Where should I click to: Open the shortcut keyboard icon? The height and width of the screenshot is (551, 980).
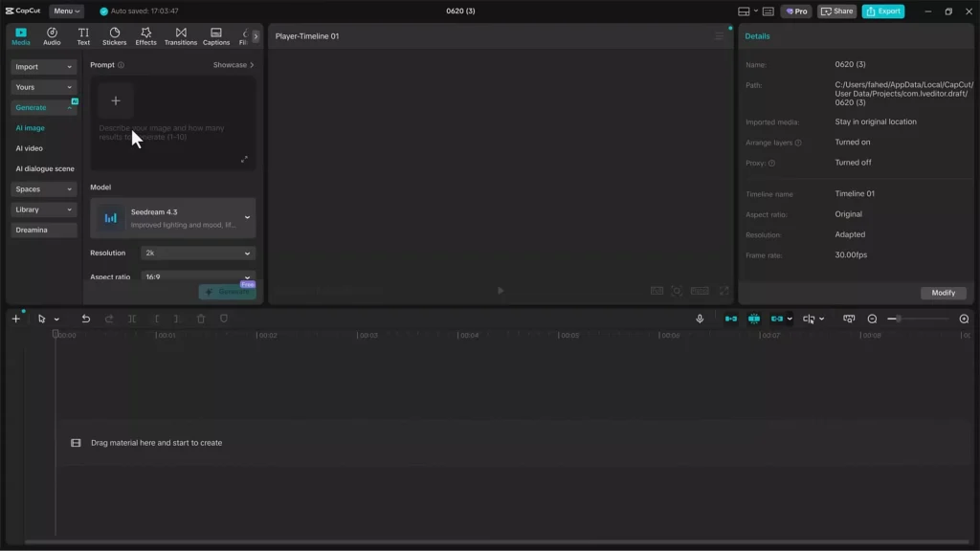[768, 11]
